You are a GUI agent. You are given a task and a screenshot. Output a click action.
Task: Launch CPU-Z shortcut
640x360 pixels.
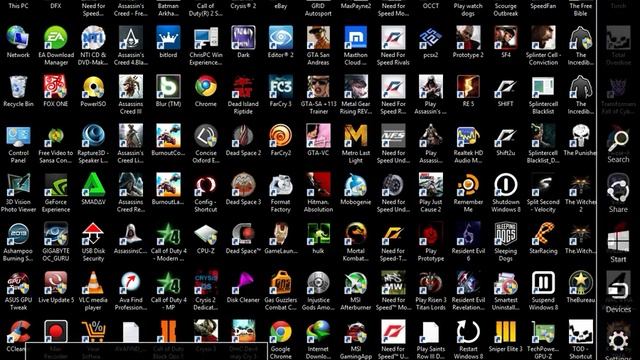coord(206,233)
